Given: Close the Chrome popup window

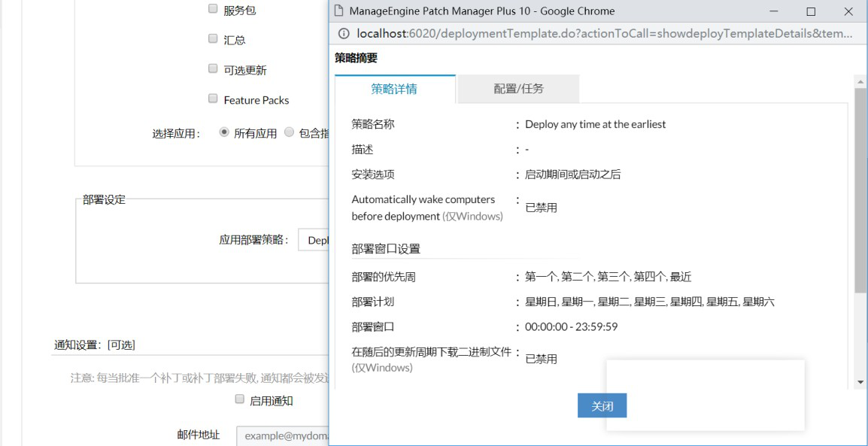Looking at the screenshot, I should click(x=848, y=11).
